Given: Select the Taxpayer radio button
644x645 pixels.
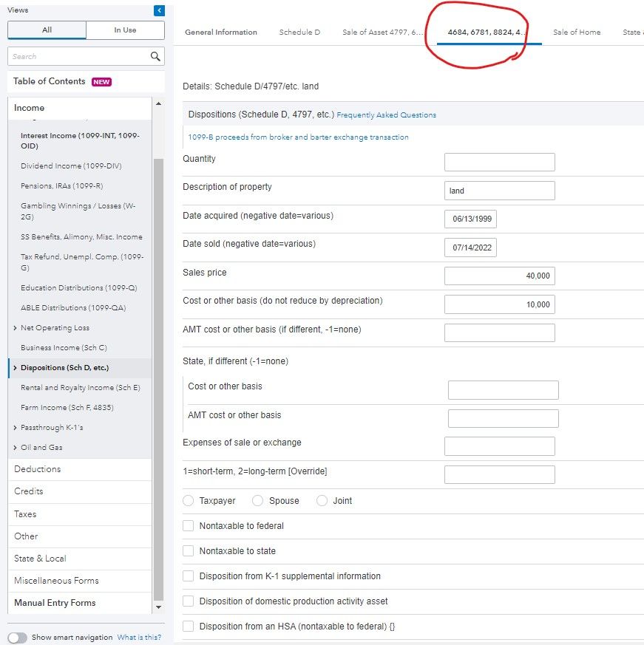Looking at the screenshot, I should pos(189,501).
